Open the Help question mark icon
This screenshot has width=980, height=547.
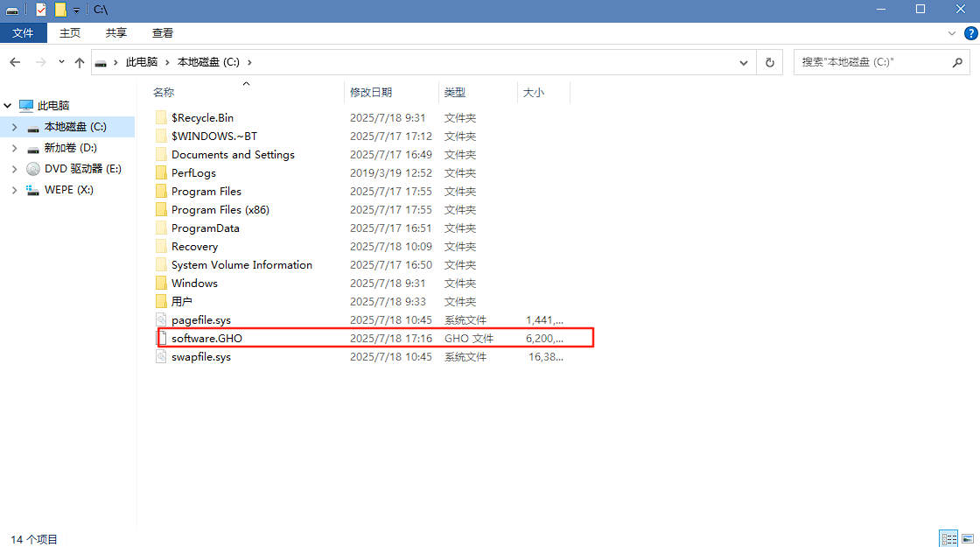coord(969,33)
